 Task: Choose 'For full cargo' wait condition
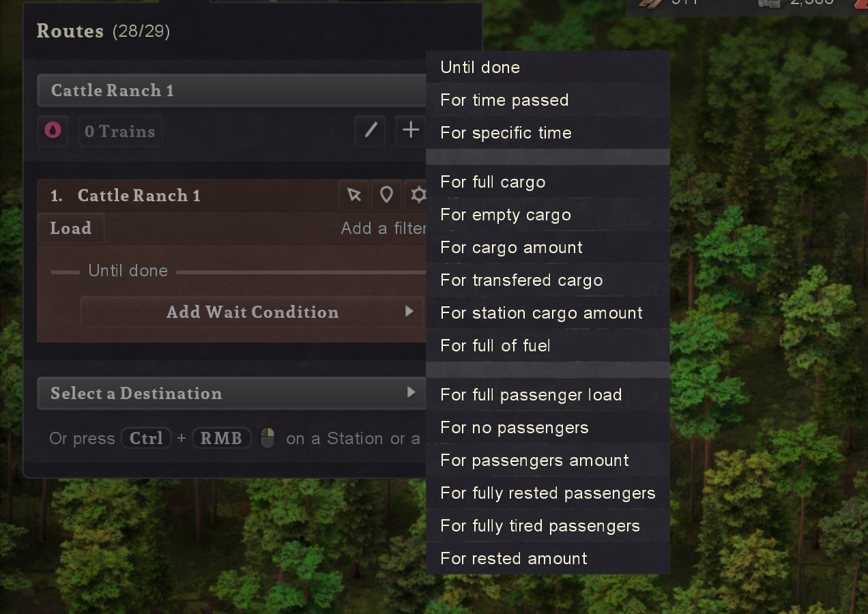coord(493,182)
